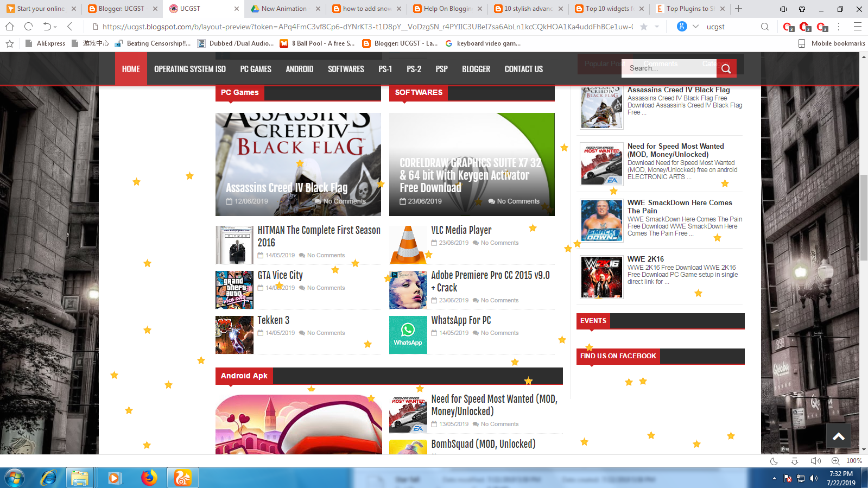
Task: Click the bookmarks bar star icon
Action: [x=10, y=43]
